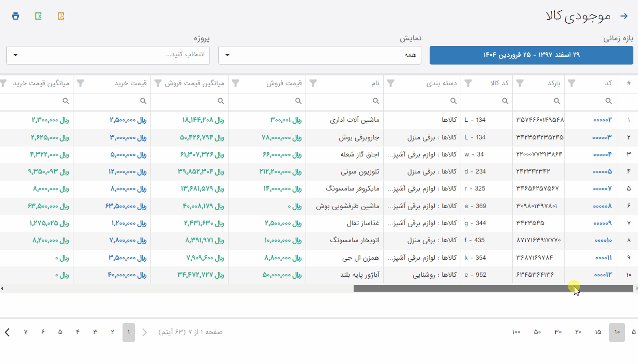Set page size to ۳۰ items
Screen dimensions: 638x364
click(x=558, y=332)
